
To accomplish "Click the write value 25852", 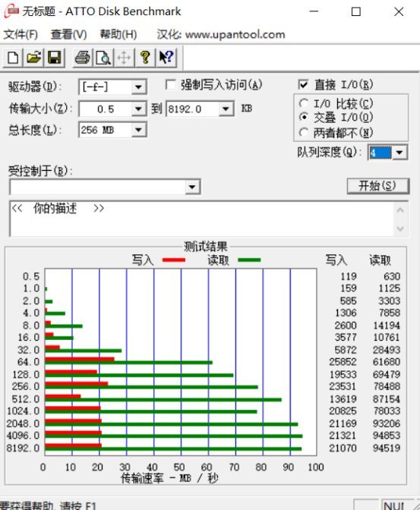I will tap(343, 362).
